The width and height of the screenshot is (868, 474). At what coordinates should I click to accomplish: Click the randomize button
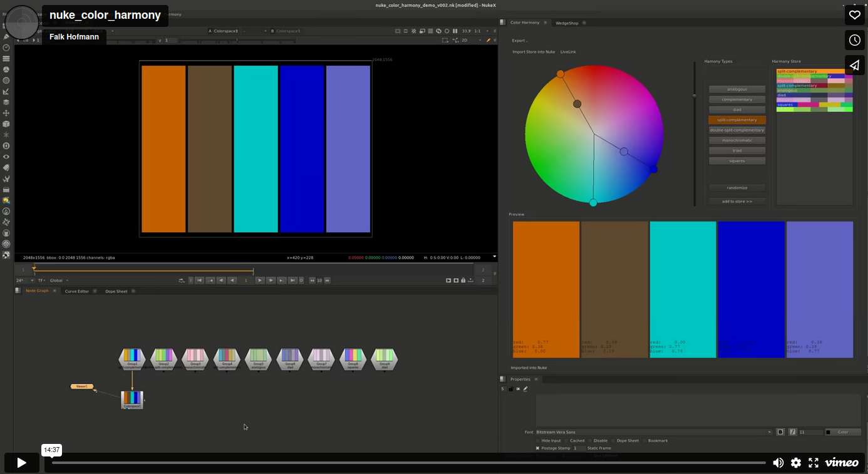pos(736,188)
